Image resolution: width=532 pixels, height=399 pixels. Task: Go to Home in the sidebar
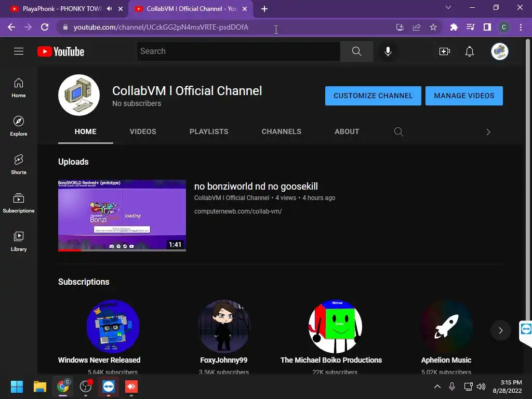tap(19, 88)
